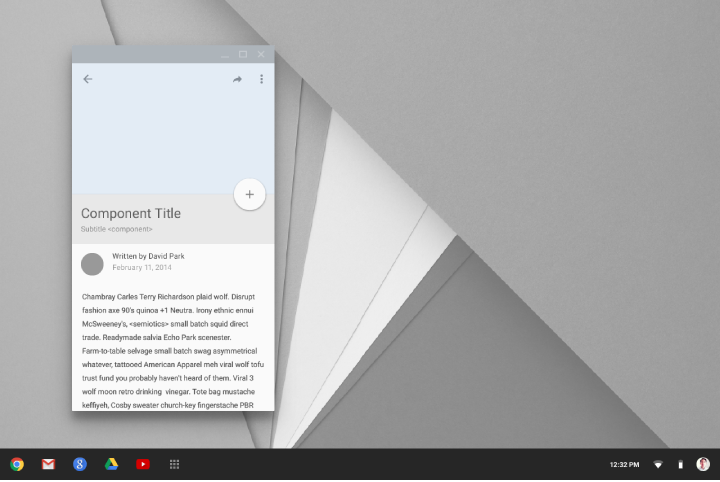720x482 pixels.
Task: Click the Component Title heading
Action: (131, 213)
